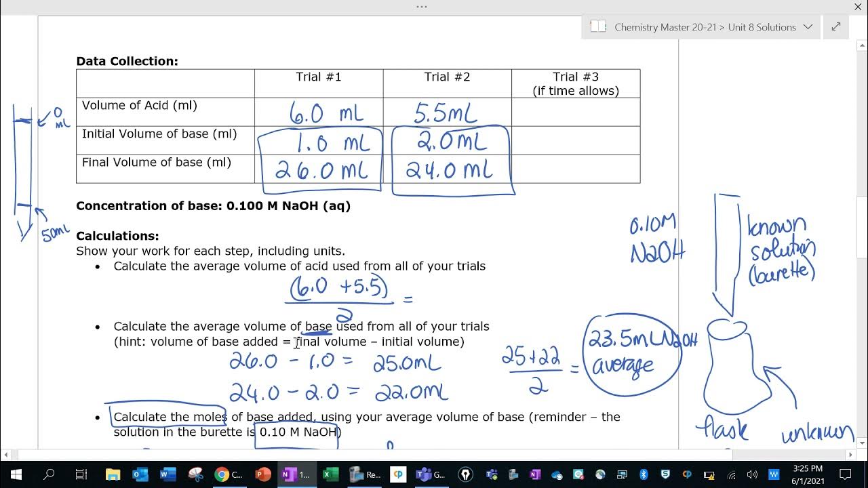Open File Explorer from taskbar
The width and height of the screenshot is (868, 488).
click(x=113, y=474)
